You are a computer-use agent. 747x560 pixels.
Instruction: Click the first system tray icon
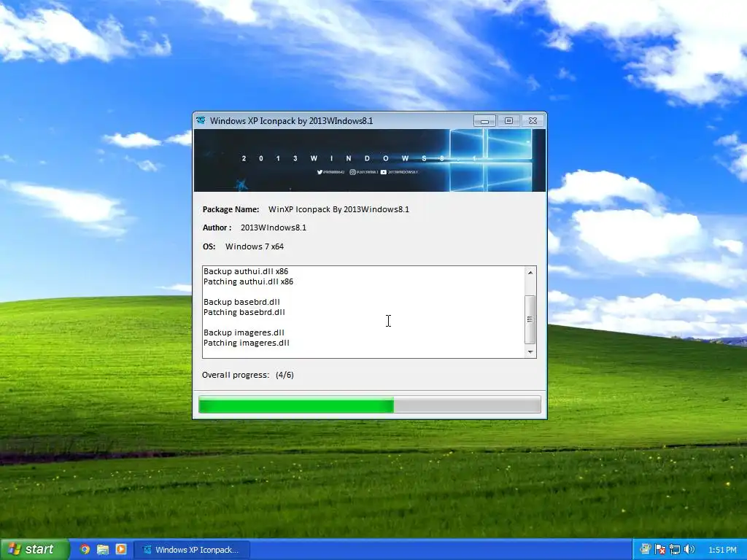click(x=646, y=550)
